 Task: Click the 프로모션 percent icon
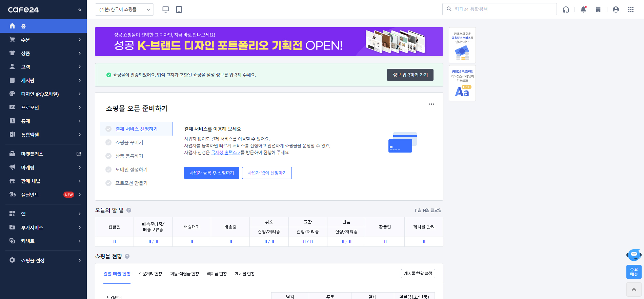click(x=12, y=107)
